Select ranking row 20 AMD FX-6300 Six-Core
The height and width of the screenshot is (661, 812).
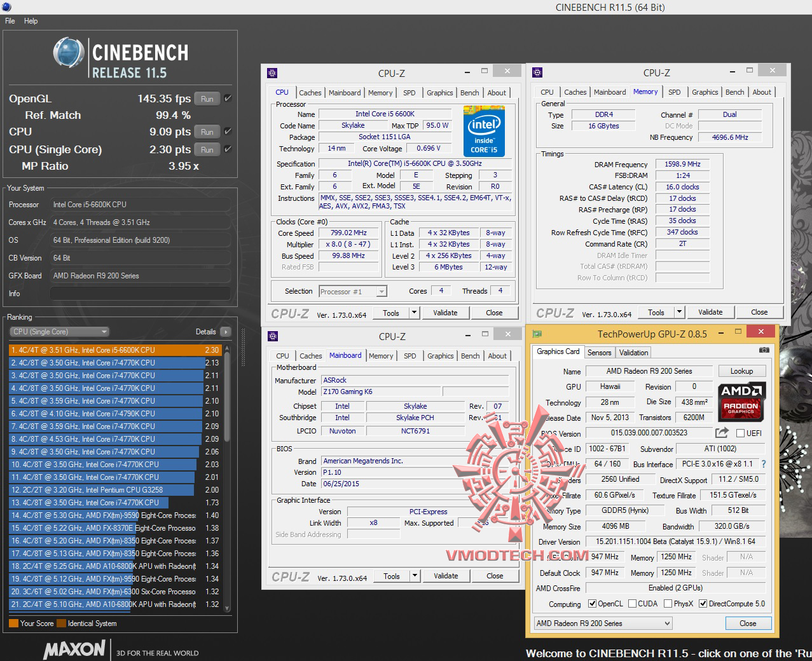coord(115,591)
